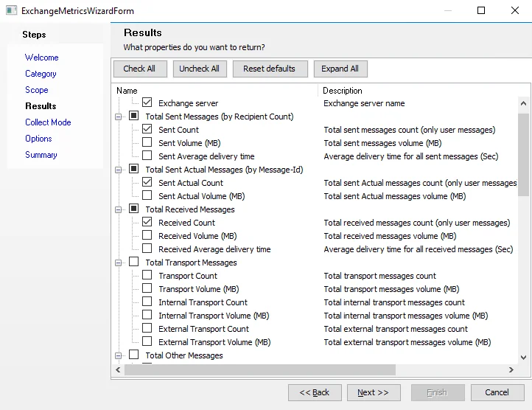Click the vertical scrollbar thumb
The width and height of the screenshot is (532, 410).
[x=523, y=155]
